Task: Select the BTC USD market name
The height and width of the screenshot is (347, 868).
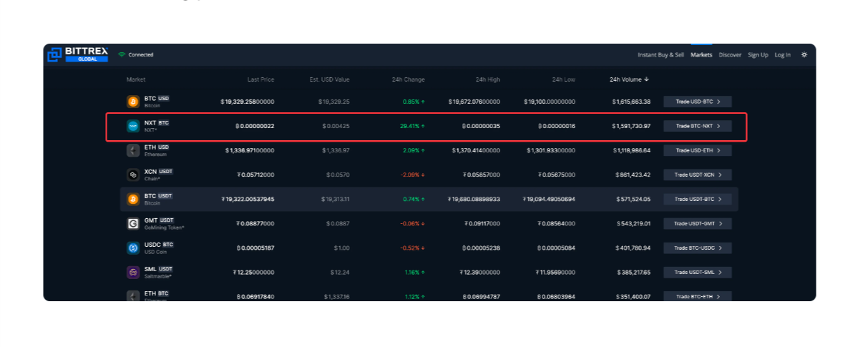Action: [x=157, y=99]
